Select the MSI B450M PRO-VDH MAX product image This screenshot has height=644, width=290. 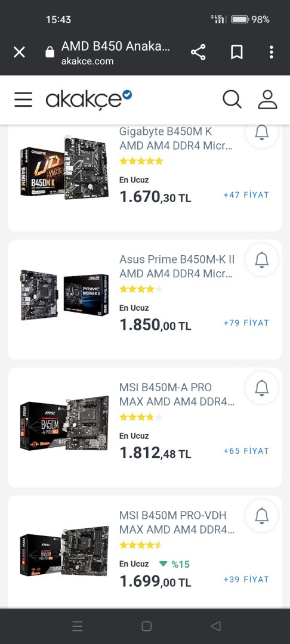point(64,551)
